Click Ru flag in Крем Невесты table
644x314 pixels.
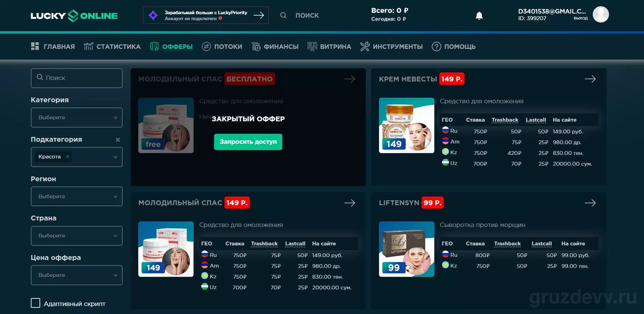[x=445, y=131]
